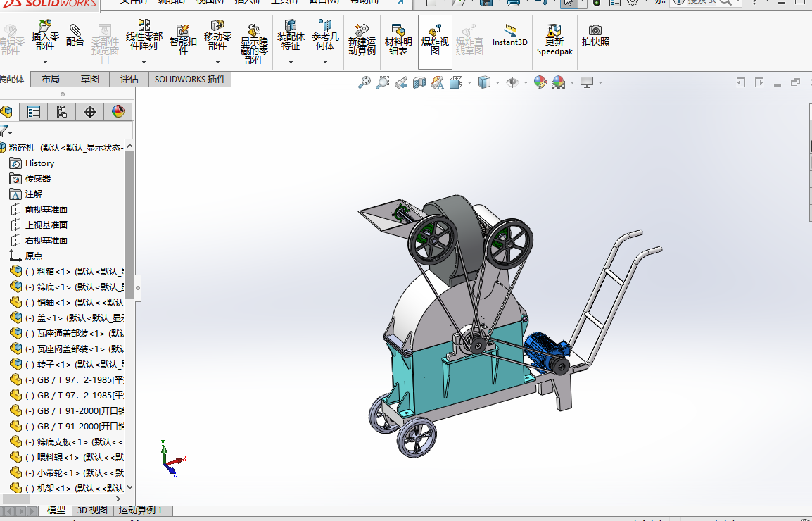
Task: Click the Display Style icon
Action: coord(484,82)
